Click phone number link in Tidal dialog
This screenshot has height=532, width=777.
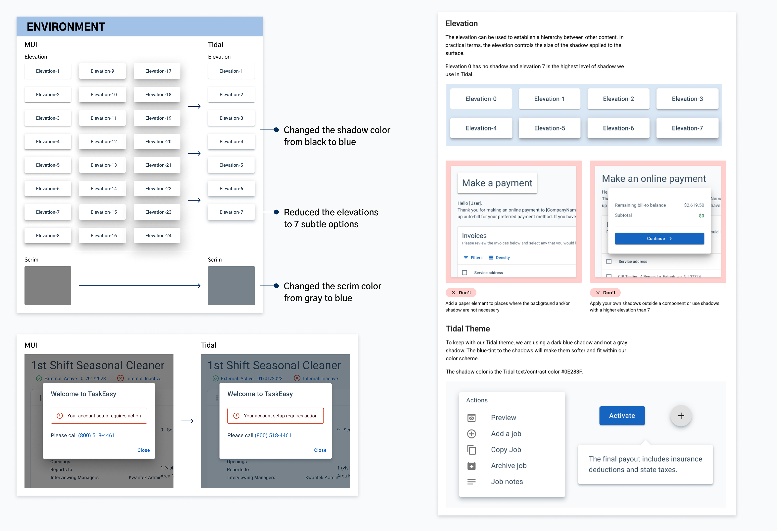click(x=273, y=436)
